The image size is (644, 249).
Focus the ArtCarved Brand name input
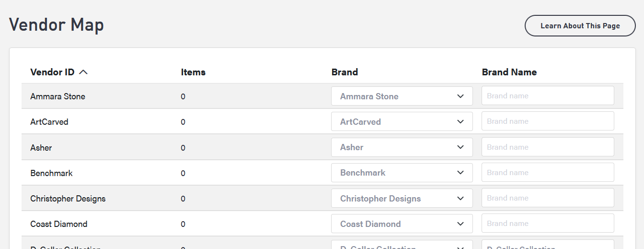(x=547, y=121)
